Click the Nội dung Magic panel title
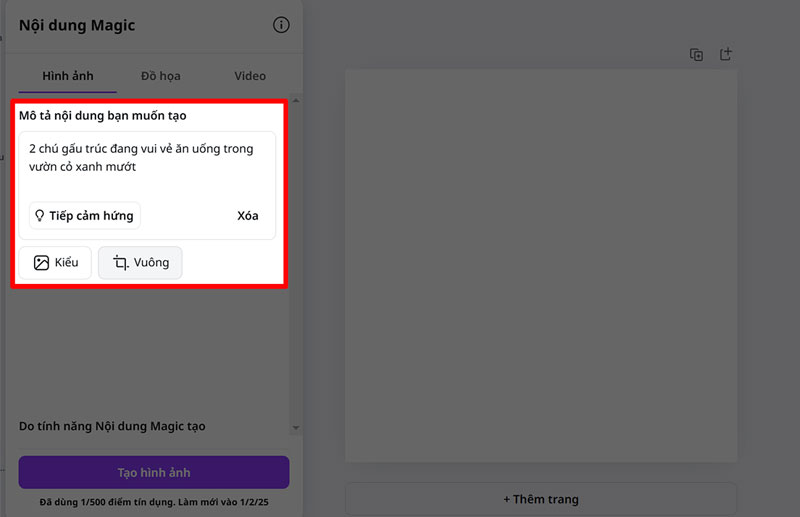The image size is (800, 517). 77,25
